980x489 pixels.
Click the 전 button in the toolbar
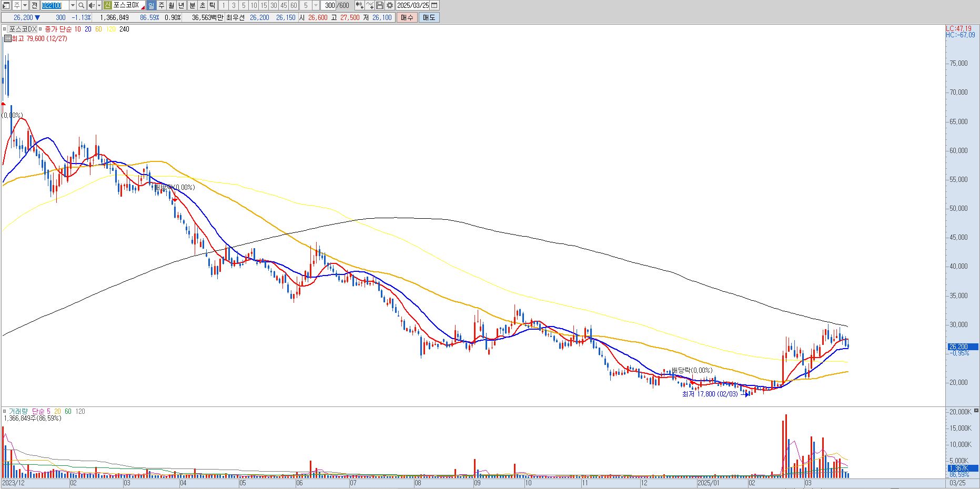point(34,5)
